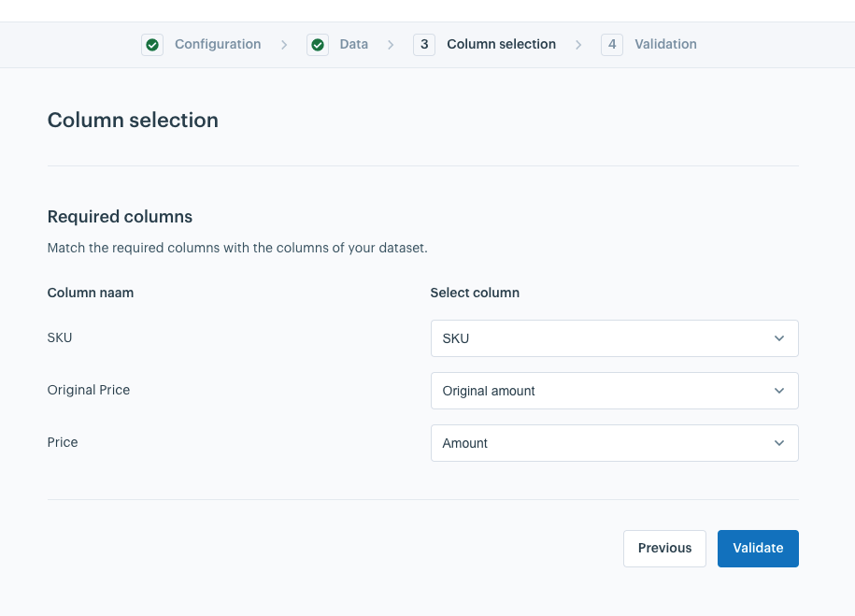Viewport: 855px width, 616px height.
Task: Click the 'Required columns' heading
Action: point(120,217)
